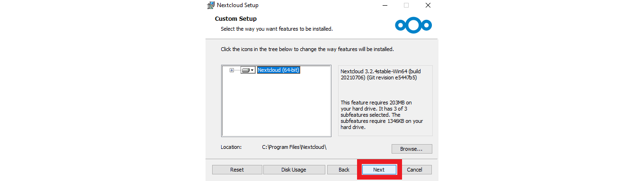The image size is (644, 181).
Task: Go Back to the previous step
Action: click(344, 170)
